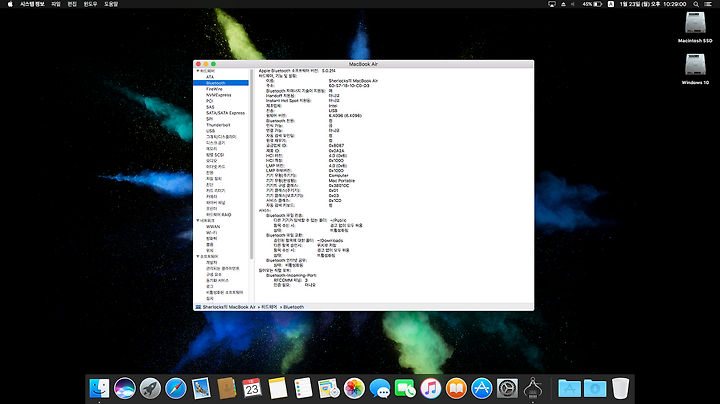Screen dimensions: 720x404
Task: Open Windows 10 drive on desktop
Action: tap(695, 69)
